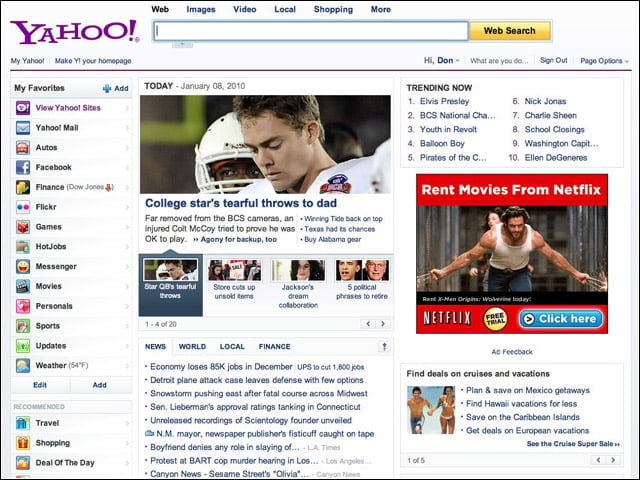Open the More search options
This screenshot has width=640, height=480.
381,9
